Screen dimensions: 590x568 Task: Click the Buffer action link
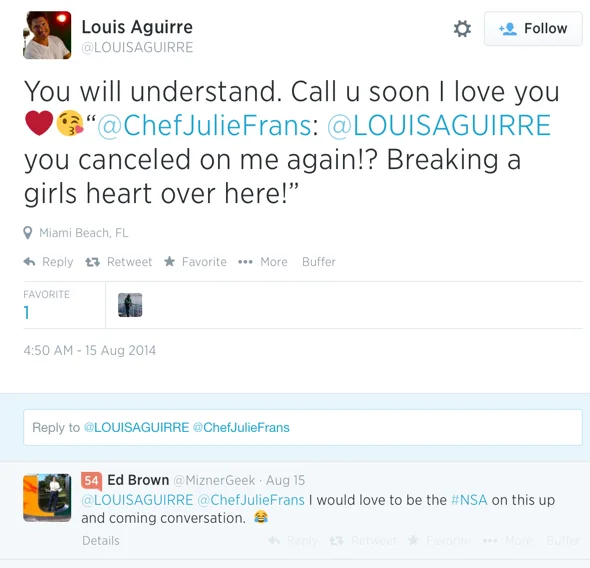coord(319,262)
